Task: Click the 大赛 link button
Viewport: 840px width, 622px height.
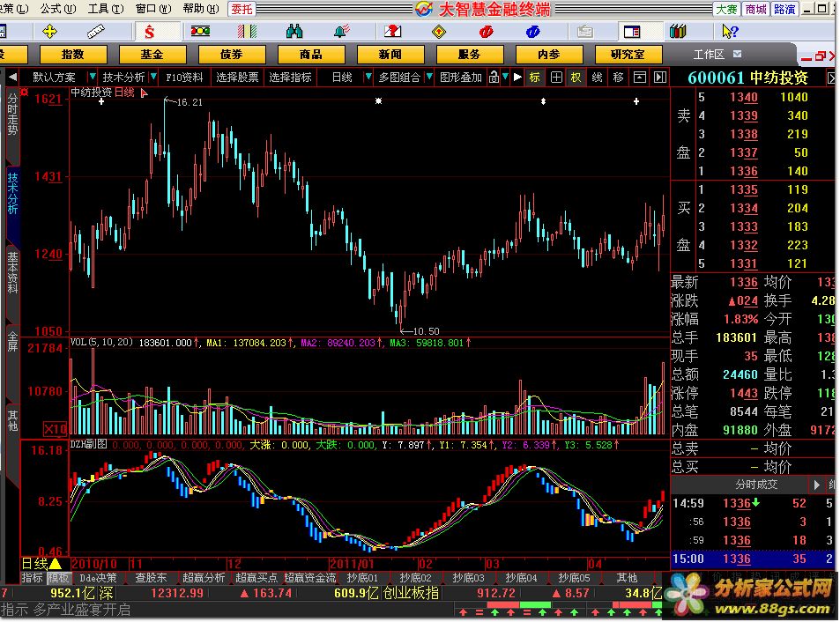Action: tap(727, 9)
